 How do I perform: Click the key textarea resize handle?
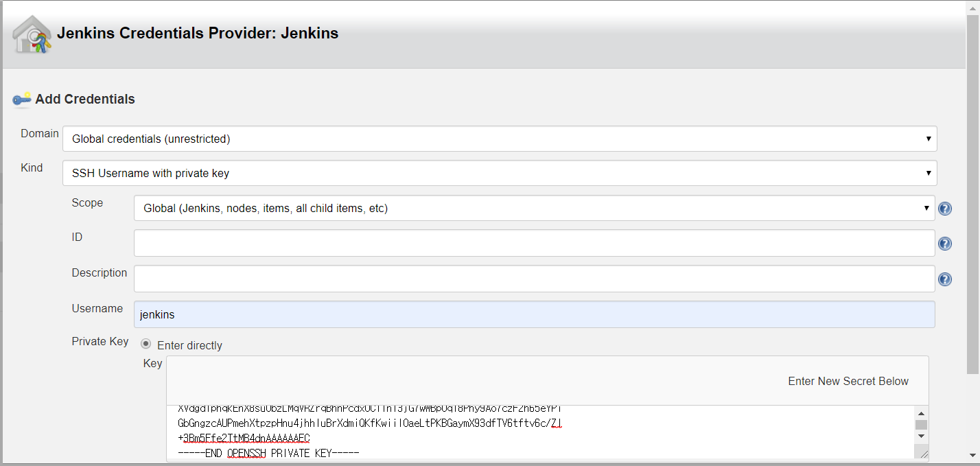(922, 453)
